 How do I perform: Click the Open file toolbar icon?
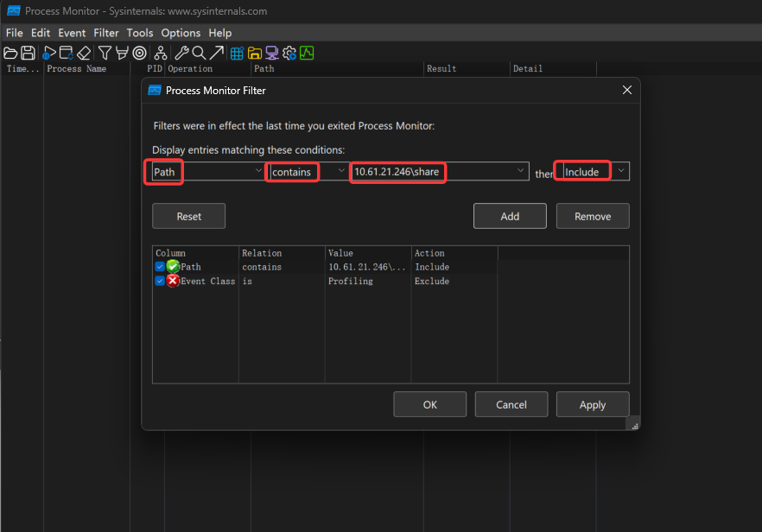tap(10, 54)
